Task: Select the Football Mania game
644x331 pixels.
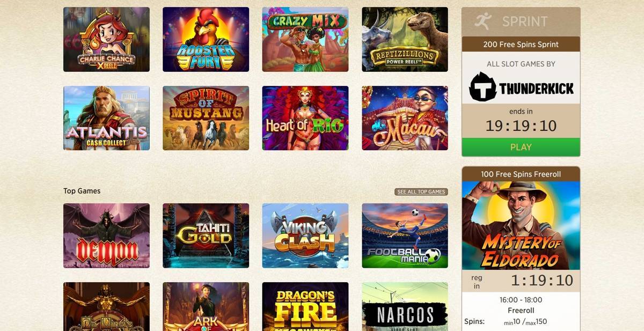Action: [405, 236]
